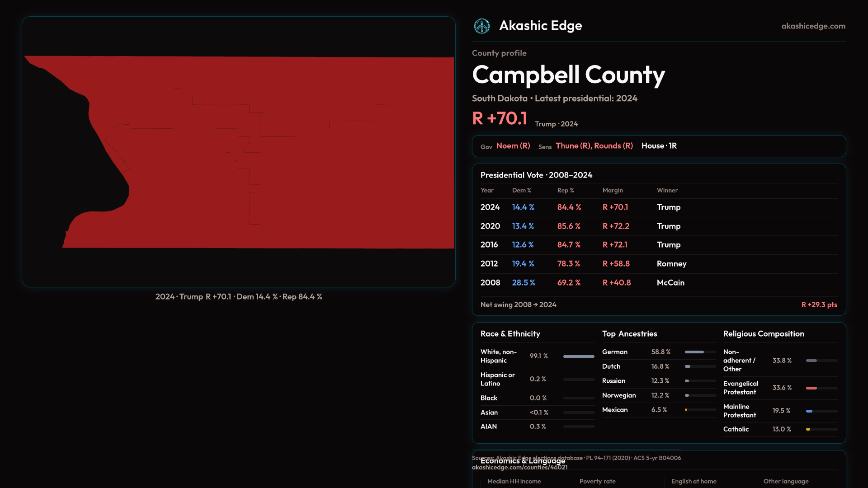Click the map caption below the county map
Screen dimensions: 868x488
coord(238,297)
